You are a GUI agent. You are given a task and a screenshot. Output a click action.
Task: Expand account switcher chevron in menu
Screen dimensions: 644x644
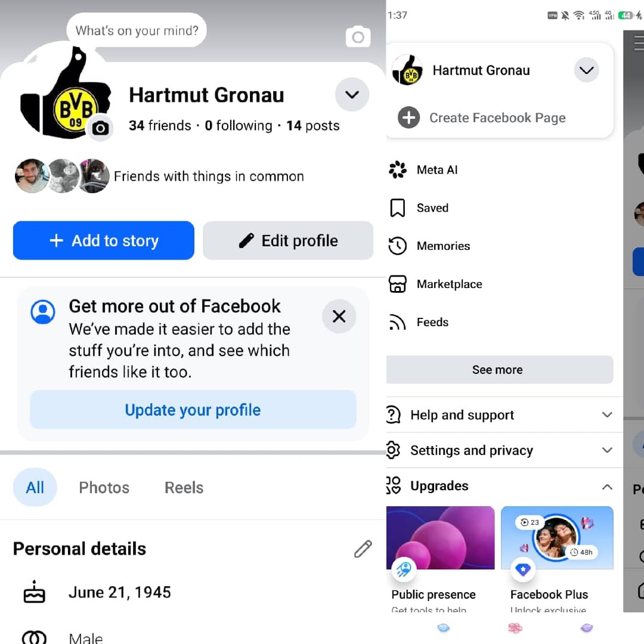point(586,70)
